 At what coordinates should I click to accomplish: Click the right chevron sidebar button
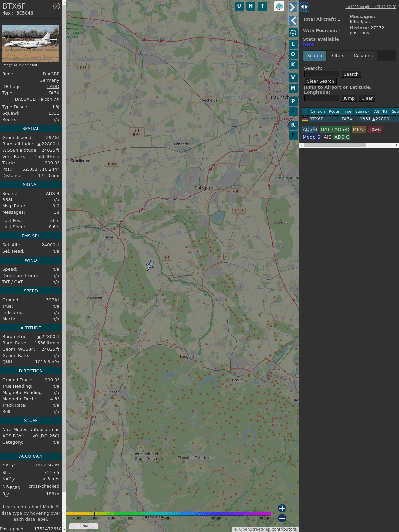[x=293, y=7]
